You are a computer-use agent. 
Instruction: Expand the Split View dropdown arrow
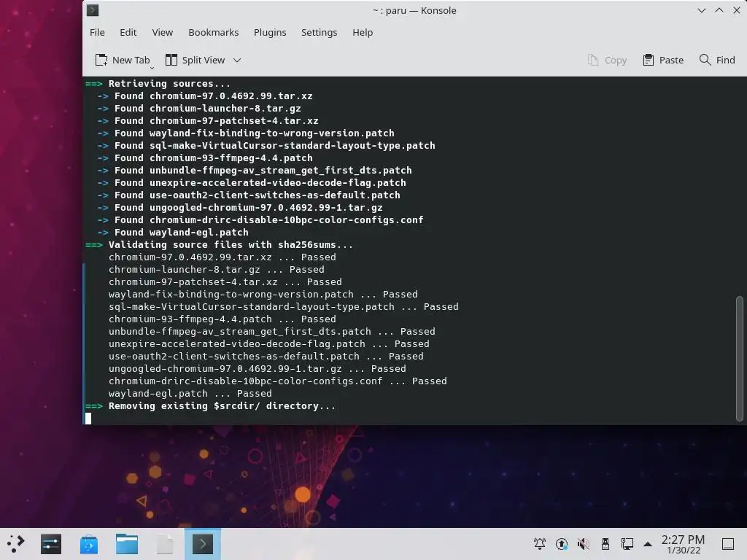(x=237, y=60)
